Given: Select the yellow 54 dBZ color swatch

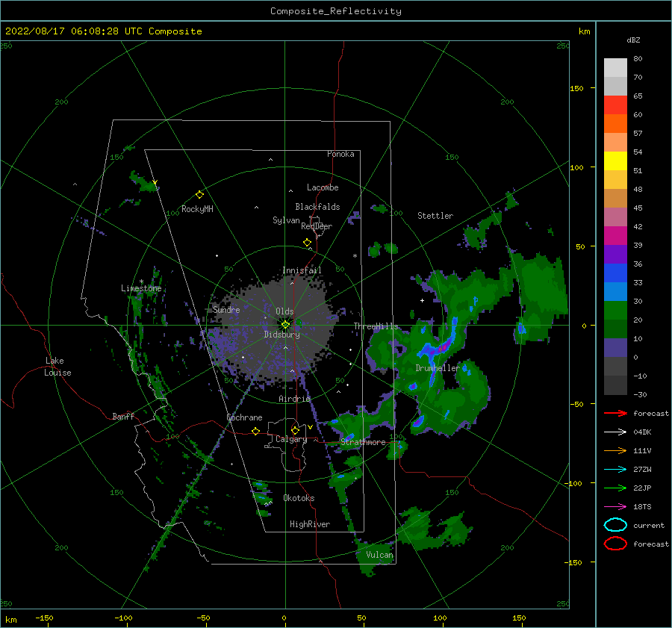Looking at the screenshot, I should click(615, 161).
